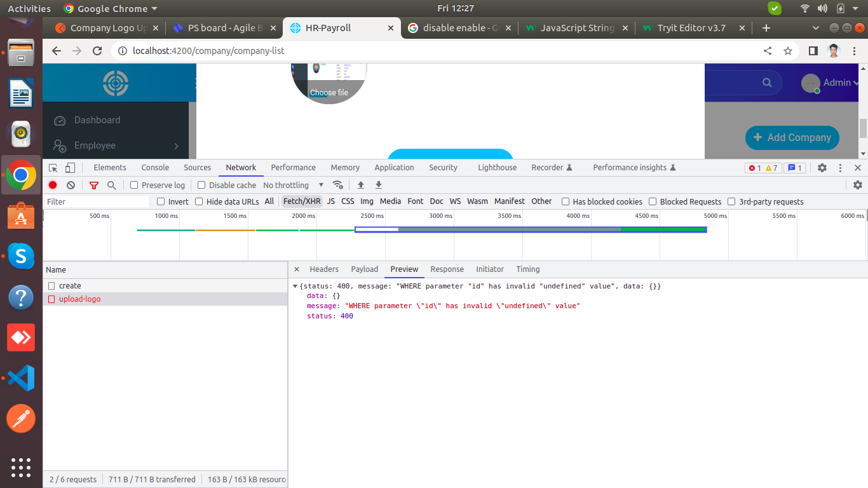The image size is (868, 488).
Task: Click the Add Company button
Action: [792, 137]
